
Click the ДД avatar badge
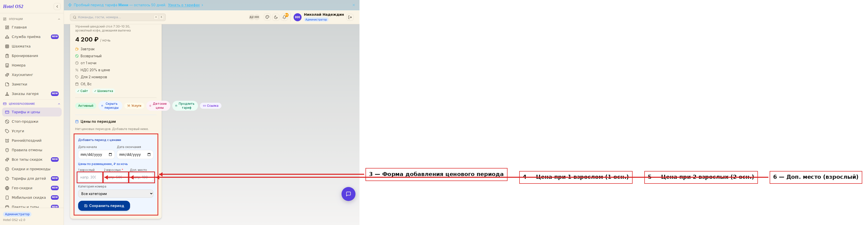click(251, 17)
